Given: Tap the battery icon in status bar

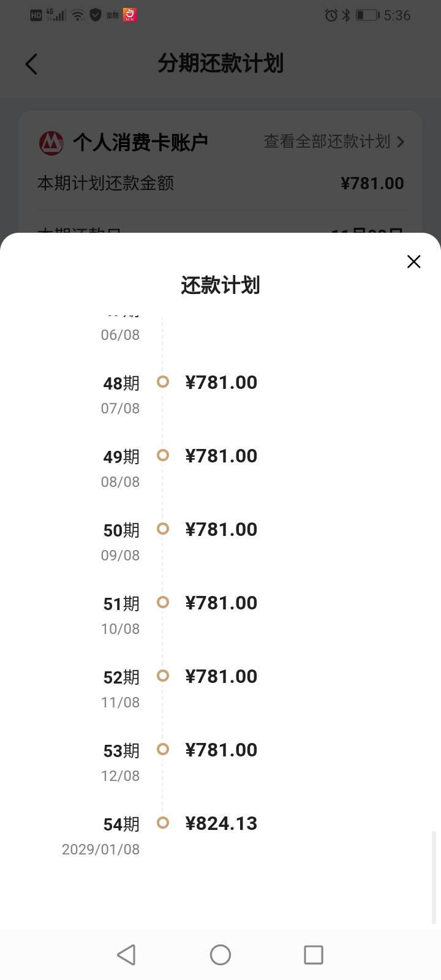Looking at the screenshot, I should (366, 15).
